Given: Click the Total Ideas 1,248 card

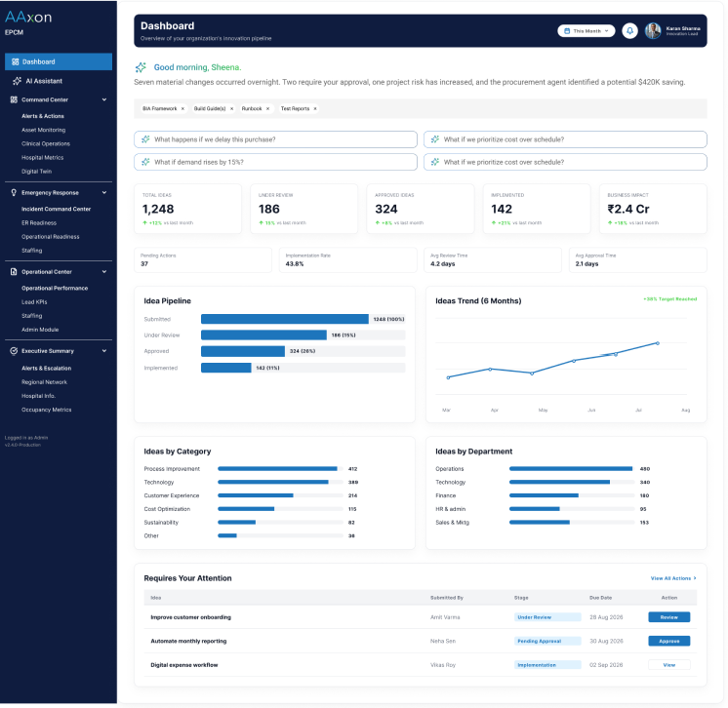Looking at the screenshot, I should coord(187,209).
